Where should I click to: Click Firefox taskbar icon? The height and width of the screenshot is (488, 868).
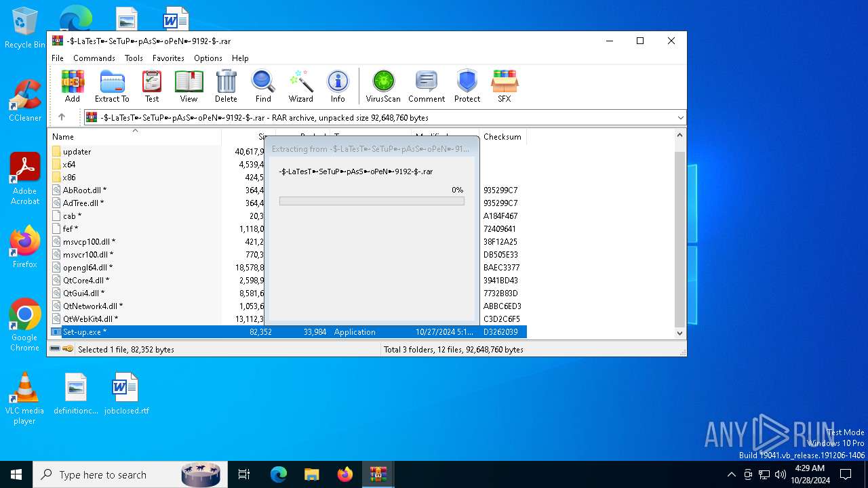345,474
